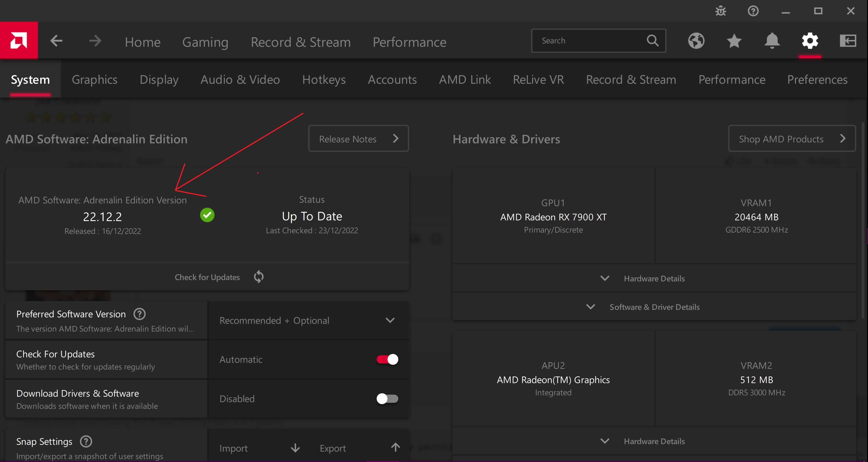Expand GPU1 Hardware Details
The height and width of the screenshot is (462, 868).
(x=654, y=278)
